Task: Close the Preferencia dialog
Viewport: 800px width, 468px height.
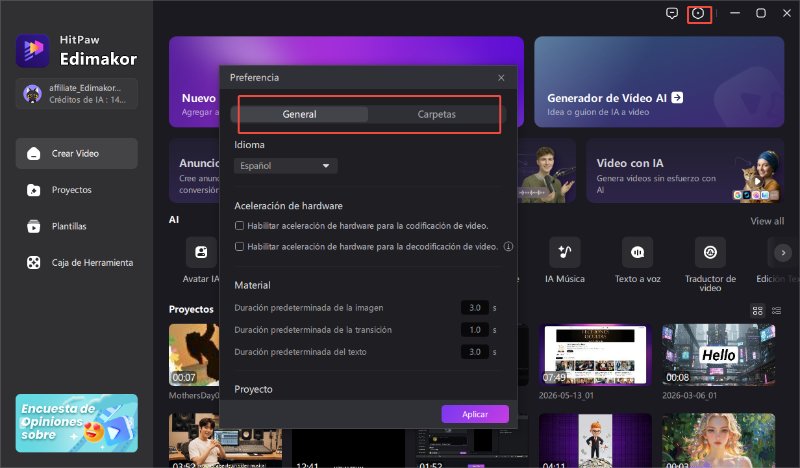Action: pyautogui.click(x=501, y=78)
